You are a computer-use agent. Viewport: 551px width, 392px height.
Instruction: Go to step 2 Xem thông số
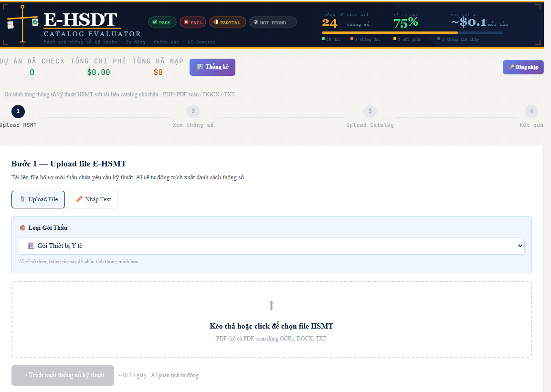pyautogui.click(x=193, y=112)
